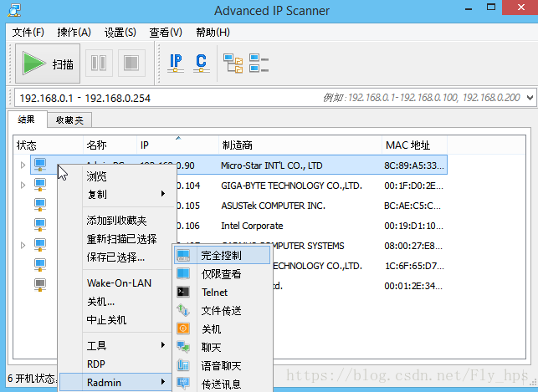The height and width of the screenshot is (392, 538).
Task: Choose 添加到收藏夹 in the context menu
Action: pos(116,221)
